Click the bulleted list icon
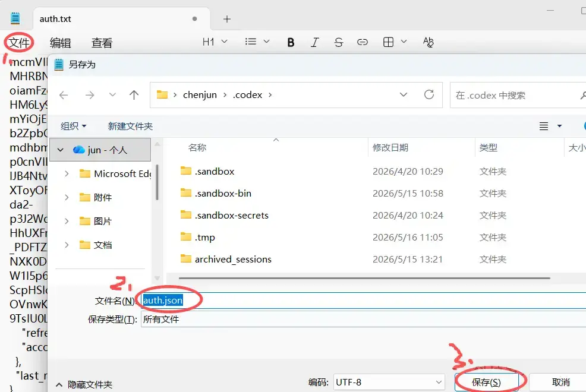This screenshot has height=392, width=586. coord(251,42)
